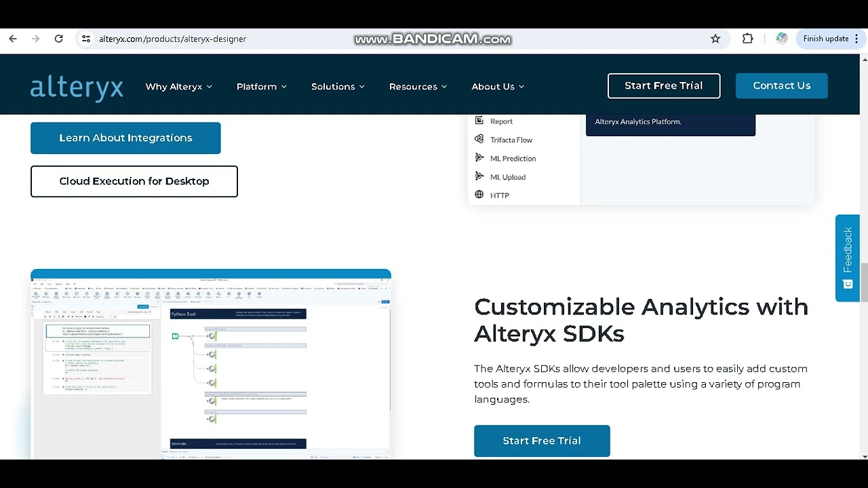This screenshot has width=868, height=488.
Task: Go back using browser back arrow
Action: (13, 39)
